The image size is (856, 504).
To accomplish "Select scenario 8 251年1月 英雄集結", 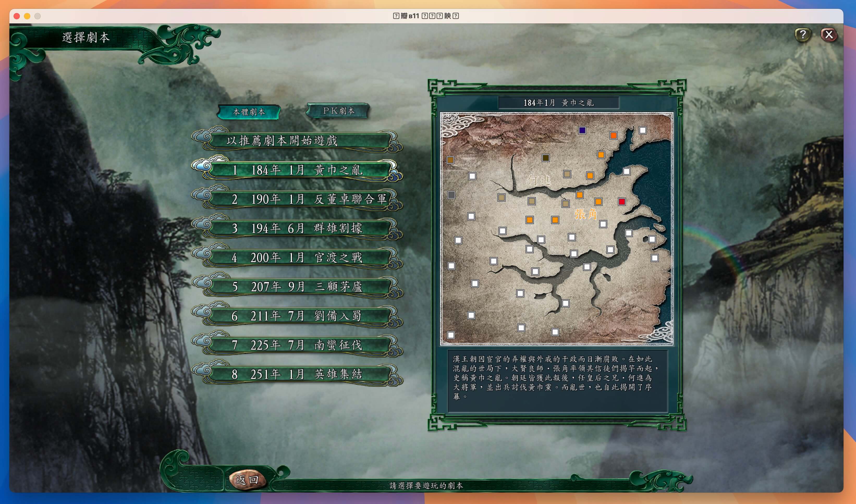I will [298, 374].
